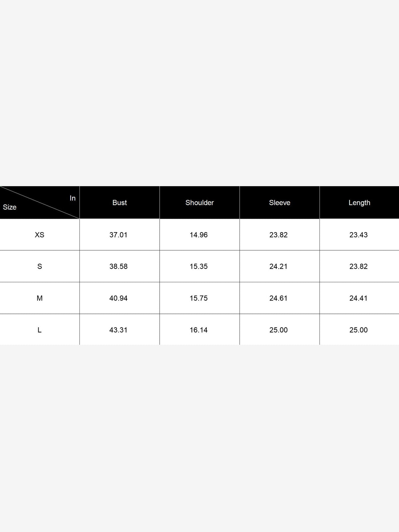Select the M size row label
The height and width of the screenshot is (532, 399).
[x=40, y=298]
